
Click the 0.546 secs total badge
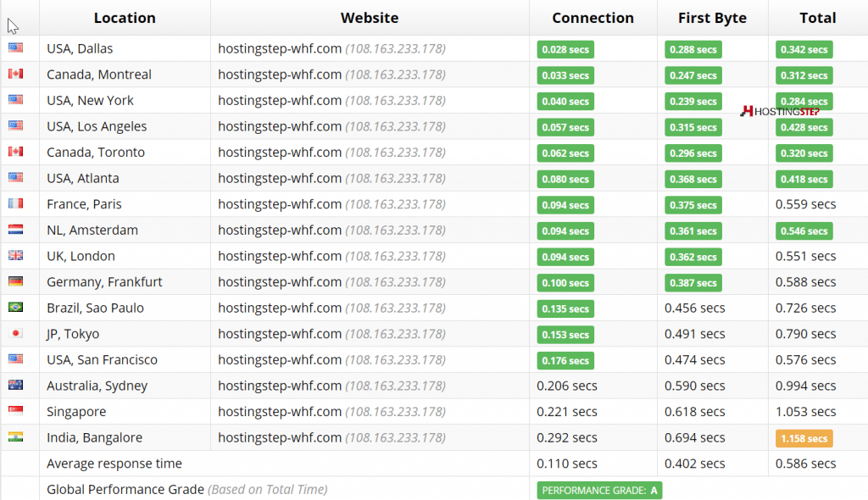(804, 231)
